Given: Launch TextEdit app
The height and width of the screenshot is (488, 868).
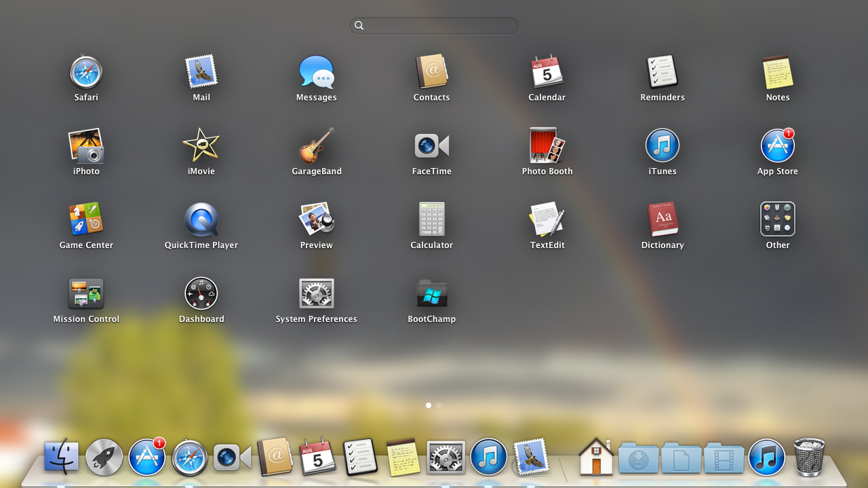Looking at the screenshot, I should point(547,220).
